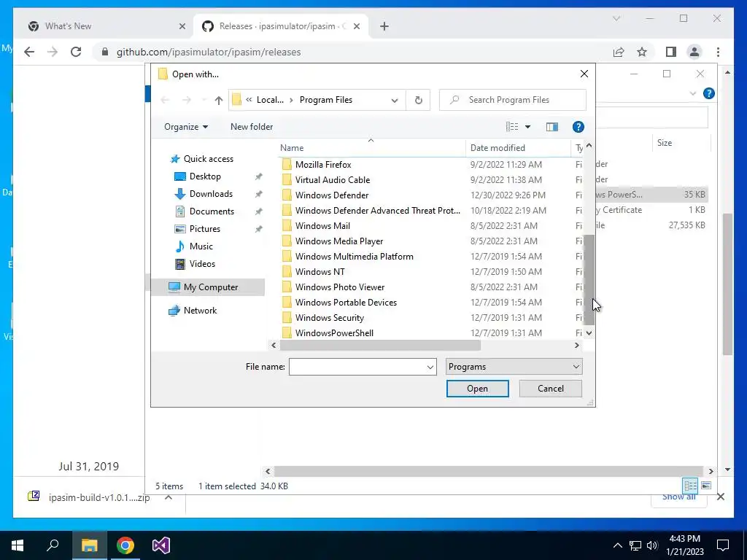
Task: Open the Organize menu
Action: coord(186,127)
